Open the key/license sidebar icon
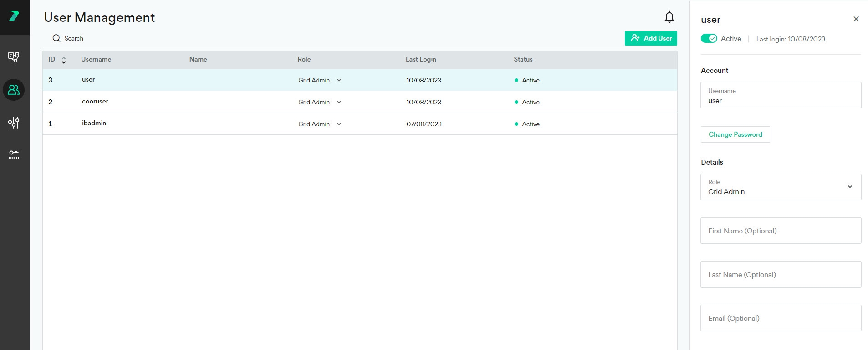 coord(14,155)
